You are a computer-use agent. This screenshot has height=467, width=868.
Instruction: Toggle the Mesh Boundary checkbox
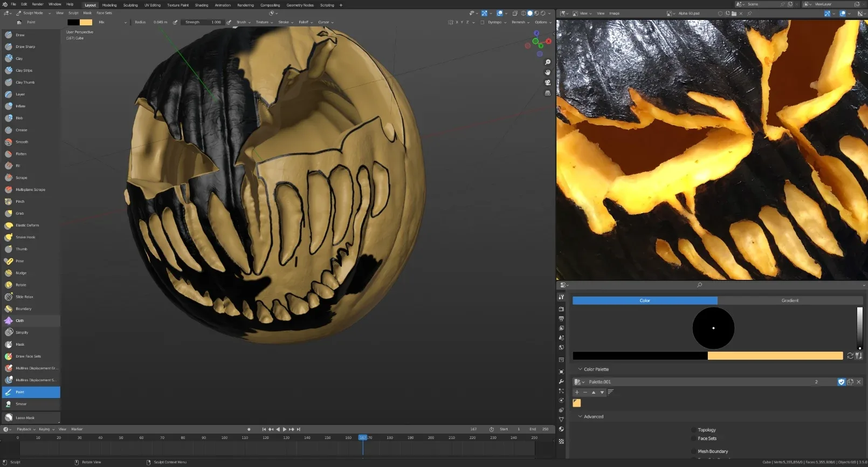coord(693,451)
